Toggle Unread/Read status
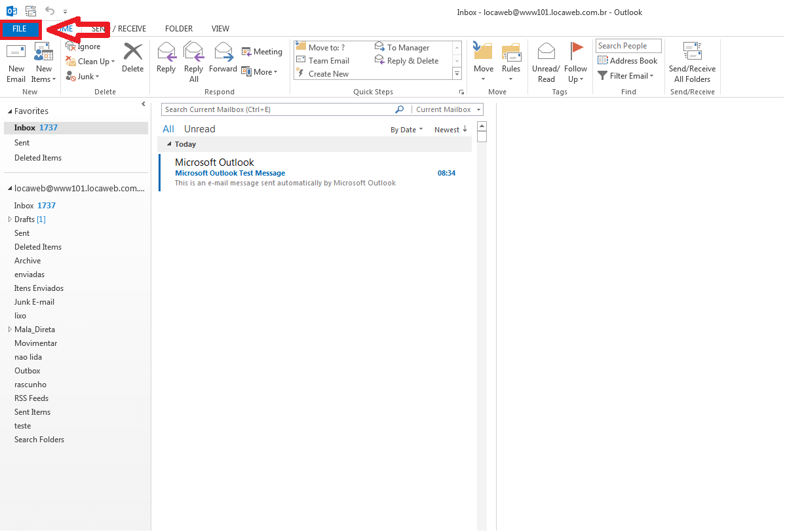This screenshot has height=532, width=785. tap(546, 62)
